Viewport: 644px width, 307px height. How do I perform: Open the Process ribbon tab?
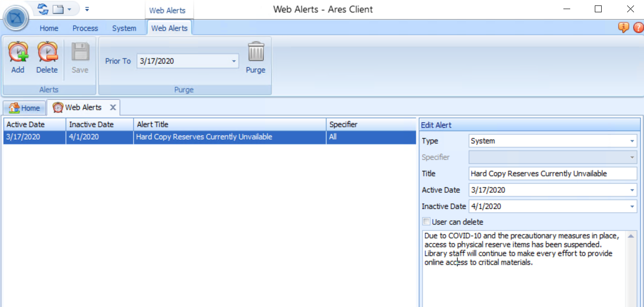point(85,28)
